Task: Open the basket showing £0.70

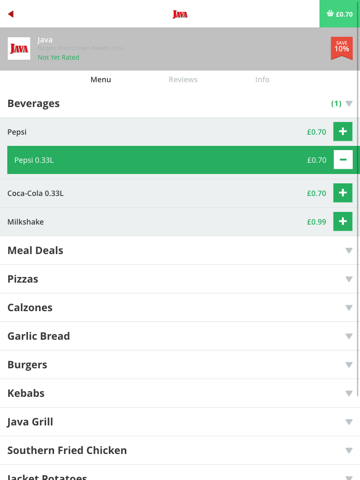Action: pos(340,14)
